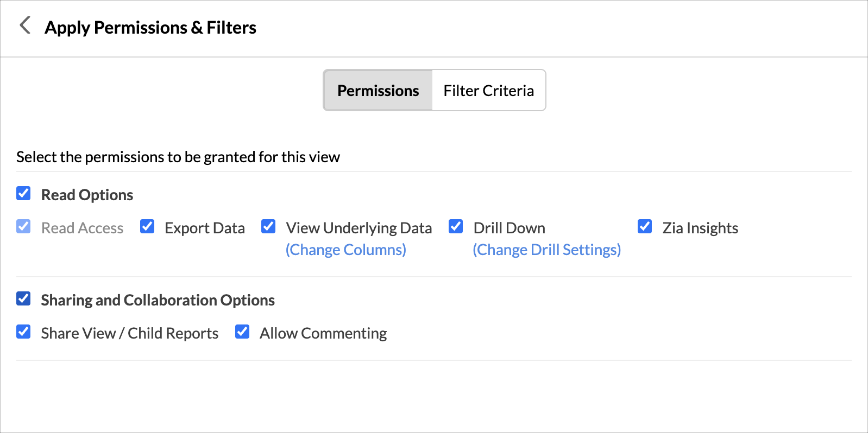Open the Change Columns link
The width and height of the screenshot is (868, 433).
(345, 250)
